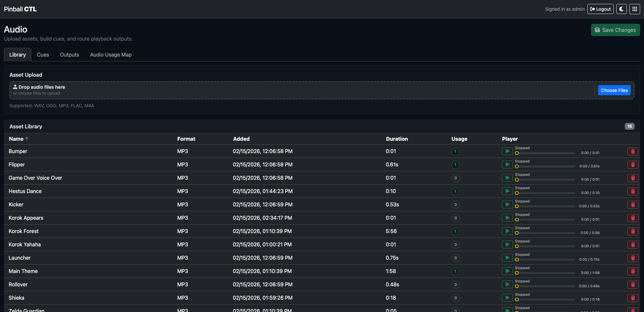Open the Audio Usage Map tab
This screenshot has height=312, width=644.
111,55
